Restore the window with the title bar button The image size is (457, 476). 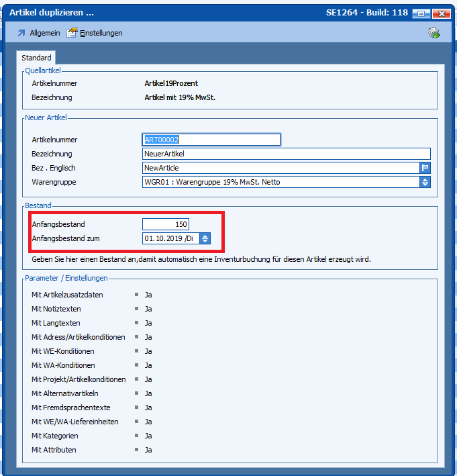click(421, 13)
